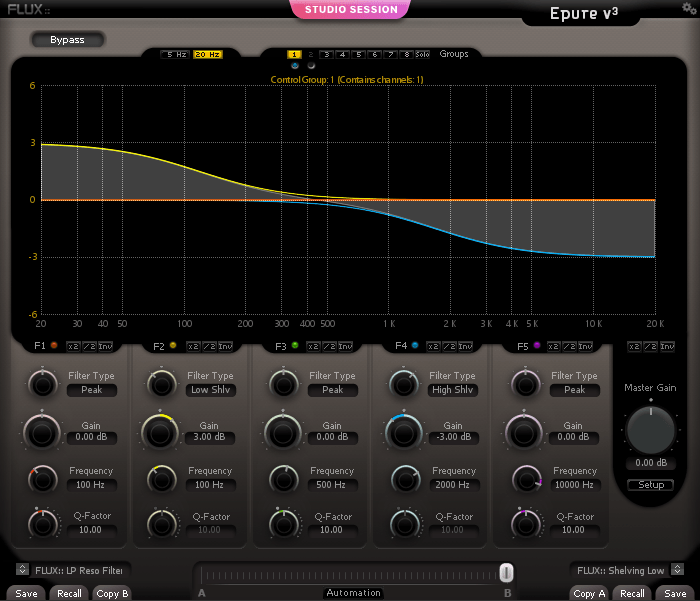700x601 pixels.
Task: Click F4 Frequency value 2000 Hz
Action: point(452,485)
